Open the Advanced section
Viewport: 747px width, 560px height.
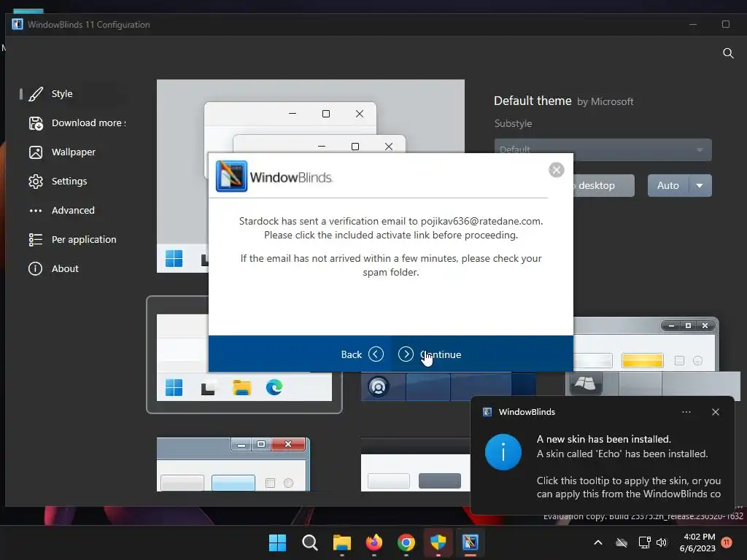(x=71, y=210)
